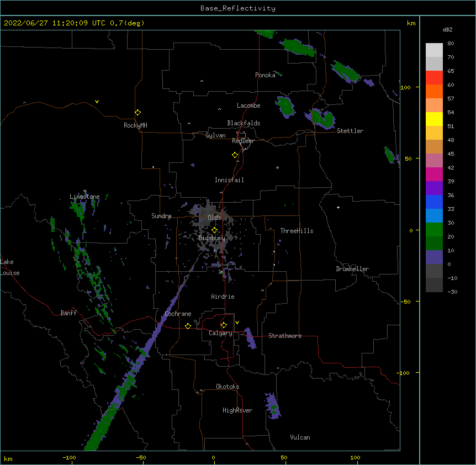Click the -30 value in dBZ legend
This screenshot has height=465, width=476.
click(x=452, y=292)
